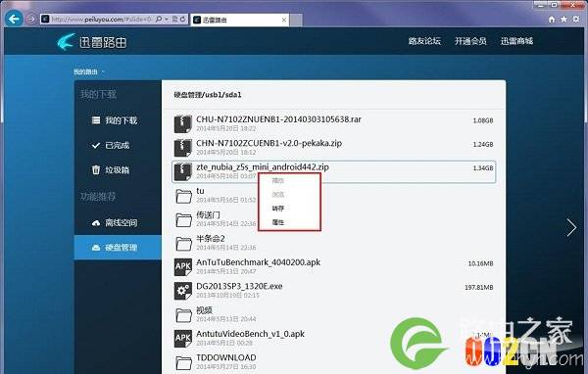Viewport: 588px width, 374px height.
Task: Click the AnTuTuBenchmark APK file icon
Action: click(183, 266)
